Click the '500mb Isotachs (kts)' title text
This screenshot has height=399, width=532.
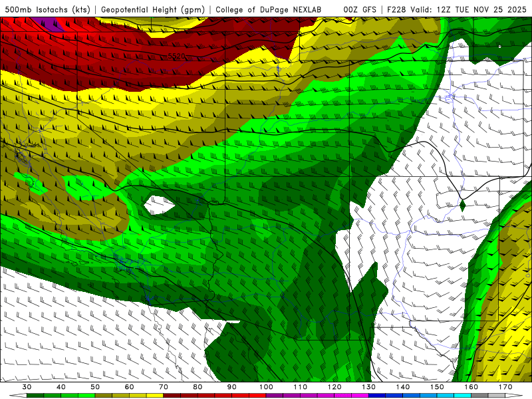[47, 10]
